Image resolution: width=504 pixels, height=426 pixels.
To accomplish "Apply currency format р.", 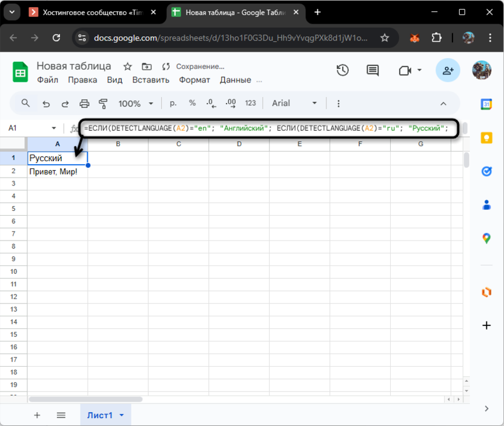I will (173, 103).
